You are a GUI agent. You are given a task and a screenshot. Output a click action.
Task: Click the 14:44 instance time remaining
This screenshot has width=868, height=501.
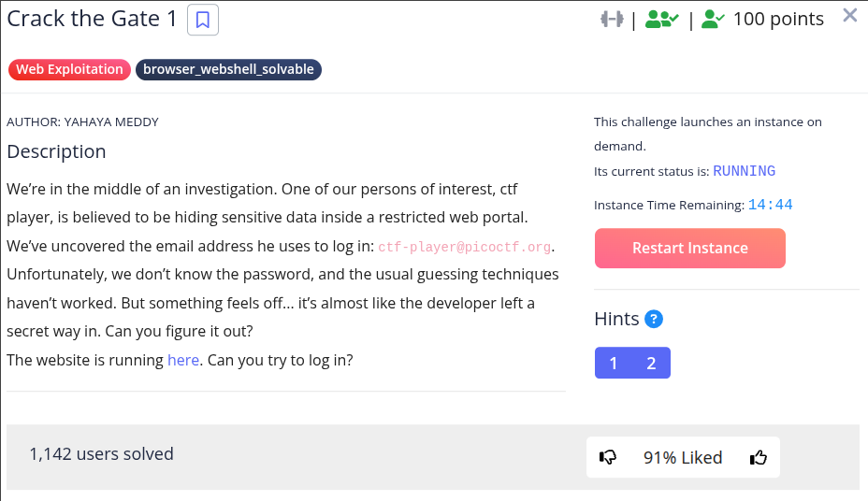(771, 205)
